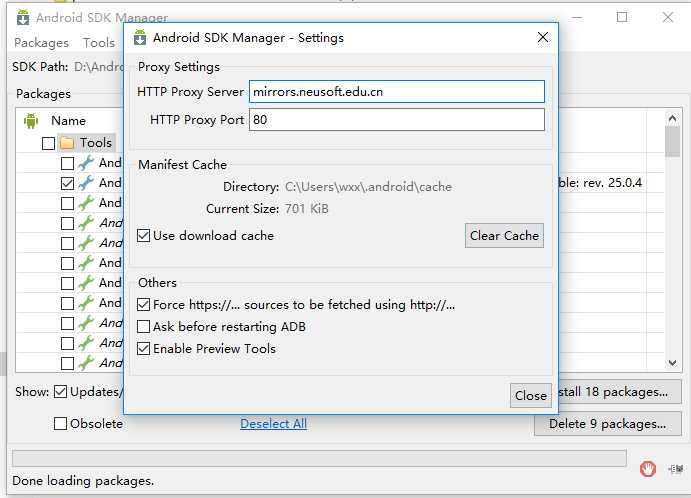Click the loading progress bar at bottom
691x498 pixels.
[319, 458]
